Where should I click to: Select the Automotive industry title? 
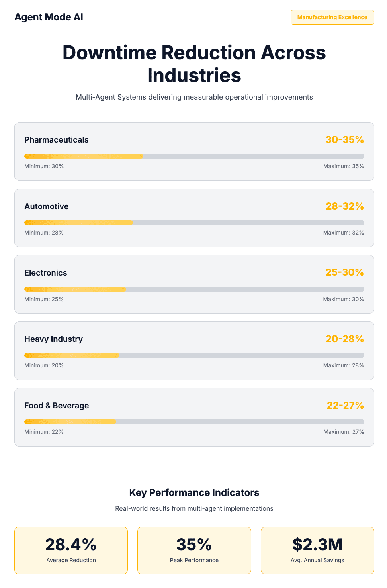tap(46, 206)
